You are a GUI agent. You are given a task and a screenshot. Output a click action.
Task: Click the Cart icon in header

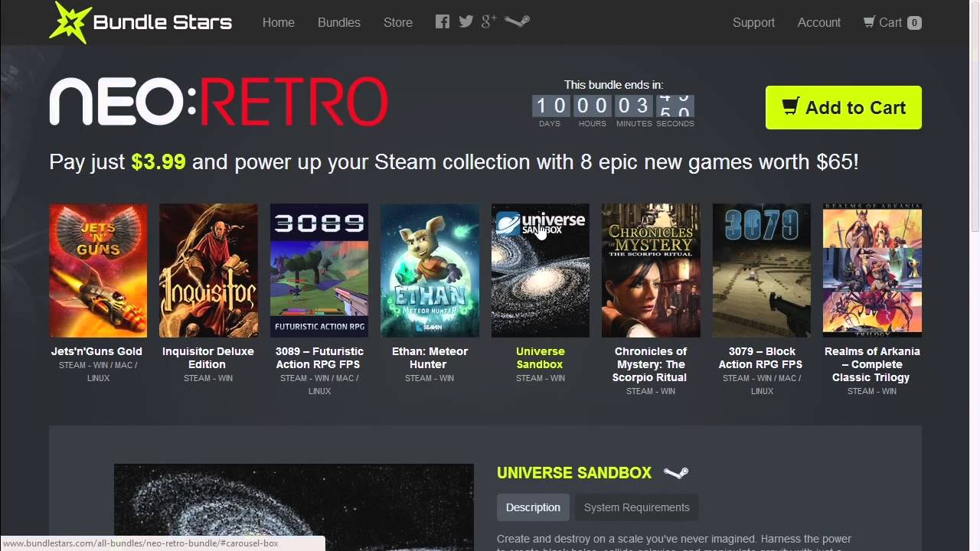pos(869,22)
